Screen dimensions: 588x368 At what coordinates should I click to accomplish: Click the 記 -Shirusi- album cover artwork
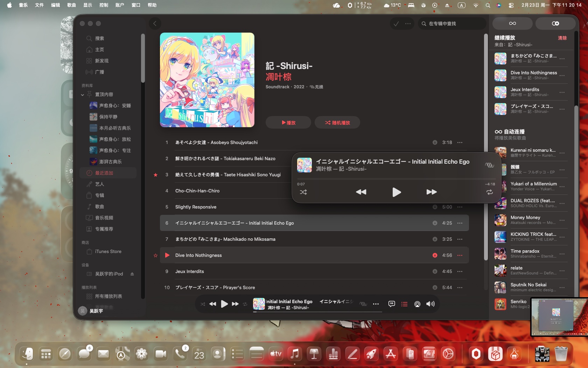pyautogui.click(x=207, y=80)
